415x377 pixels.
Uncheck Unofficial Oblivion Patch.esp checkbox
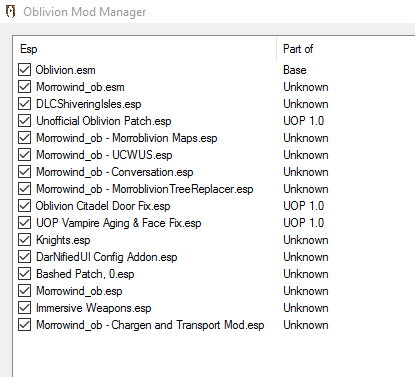(x=24, y=121)
